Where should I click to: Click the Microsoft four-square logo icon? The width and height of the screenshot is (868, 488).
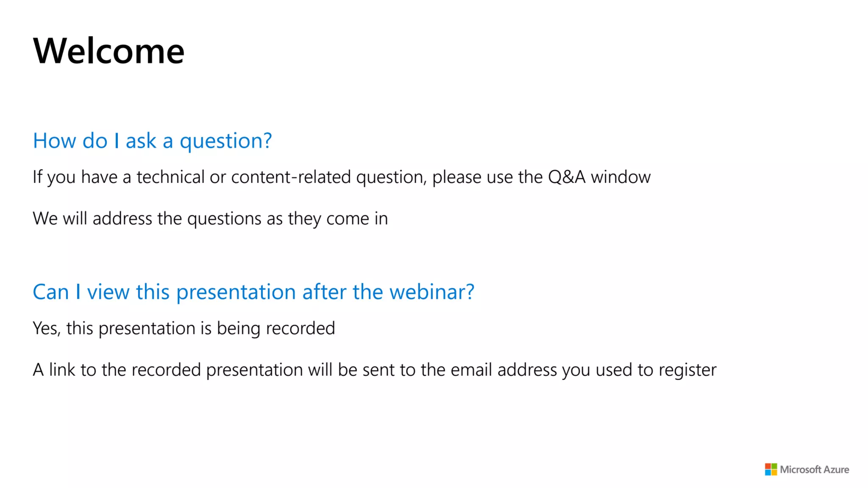(771, 469)
